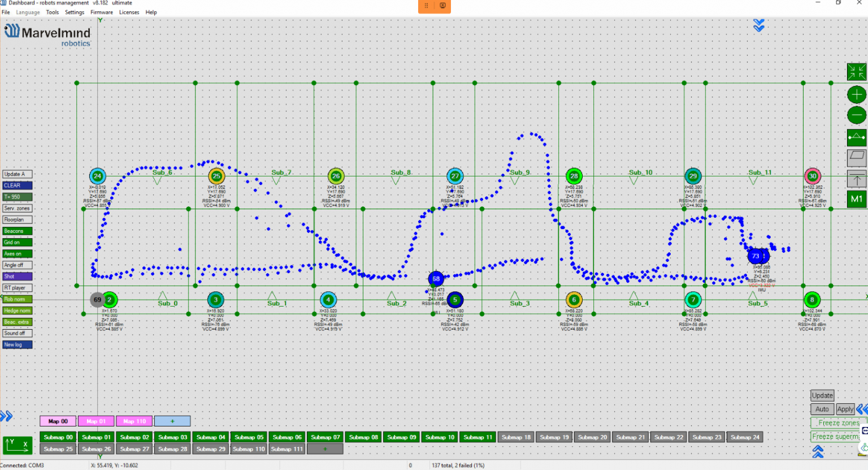Select Submap 10 at the bottom
This screenshot has height=470, width=868.
[439, 437]
